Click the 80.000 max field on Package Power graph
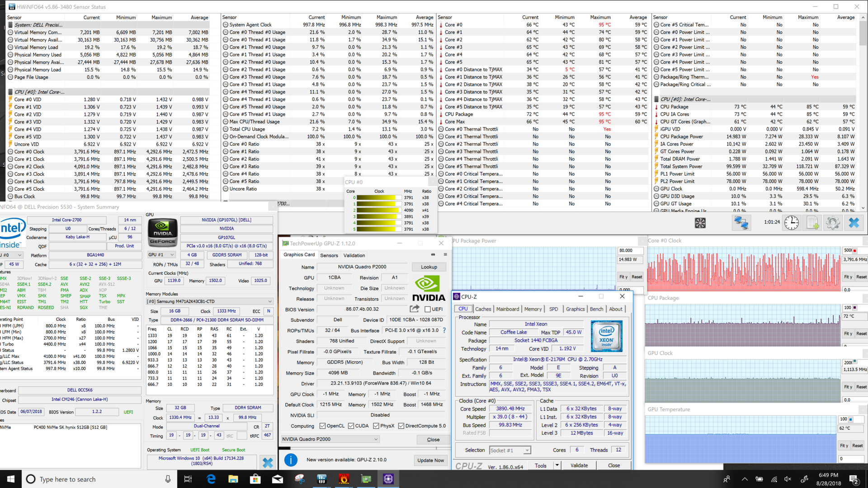 (630, 250)
